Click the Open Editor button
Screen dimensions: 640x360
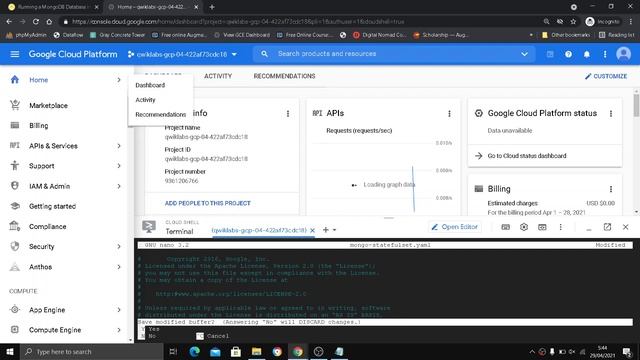pyautogui.click(x=455, y=227)
